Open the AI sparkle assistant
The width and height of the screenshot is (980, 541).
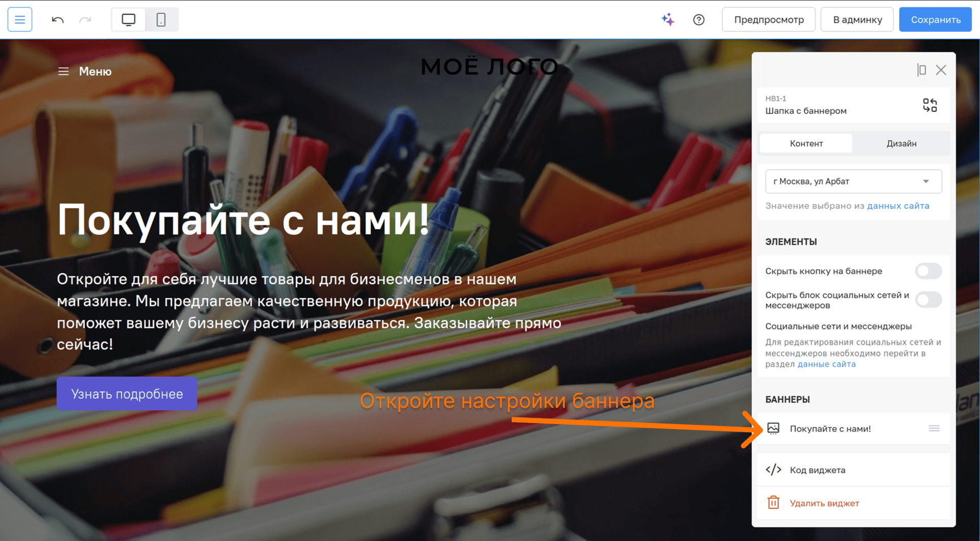(x=668, y=20)
